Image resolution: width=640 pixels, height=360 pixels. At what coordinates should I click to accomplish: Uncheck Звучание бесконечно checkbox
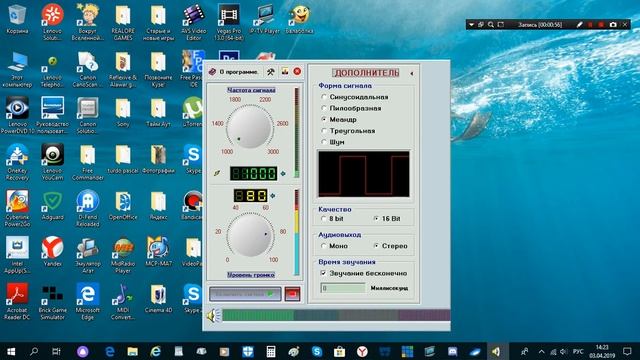pos(324,273)
